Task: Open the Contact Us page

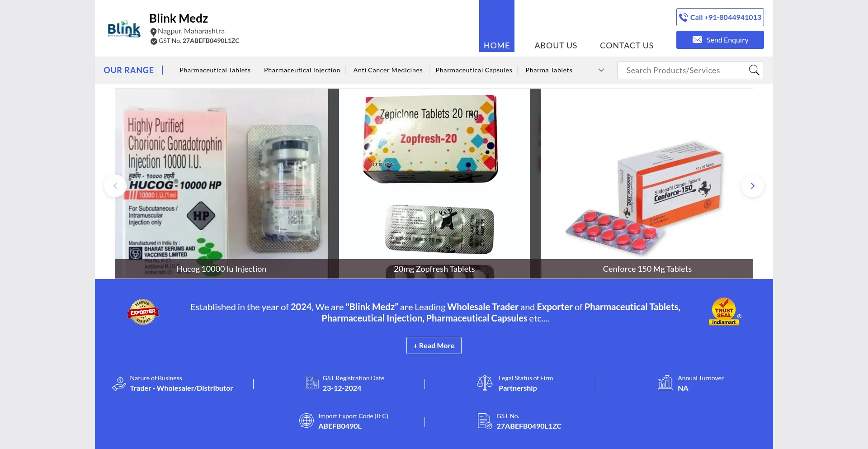Action: point(627,45)
